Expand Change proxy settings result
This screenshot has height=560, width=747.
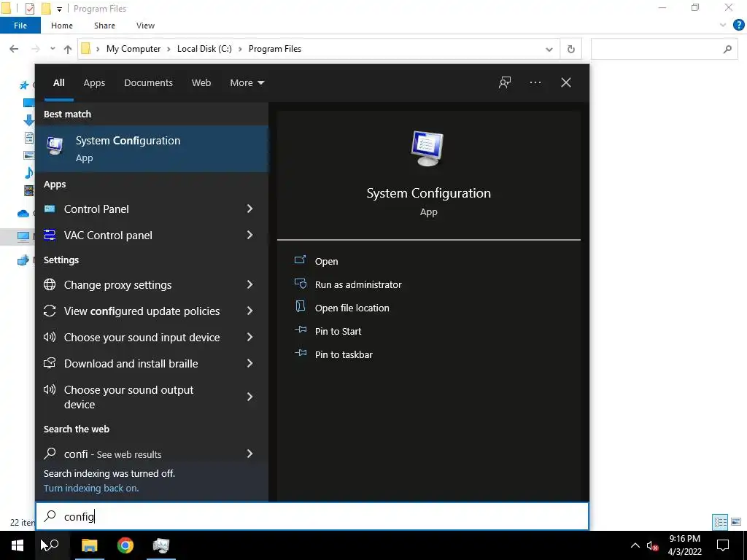point(249,284)
